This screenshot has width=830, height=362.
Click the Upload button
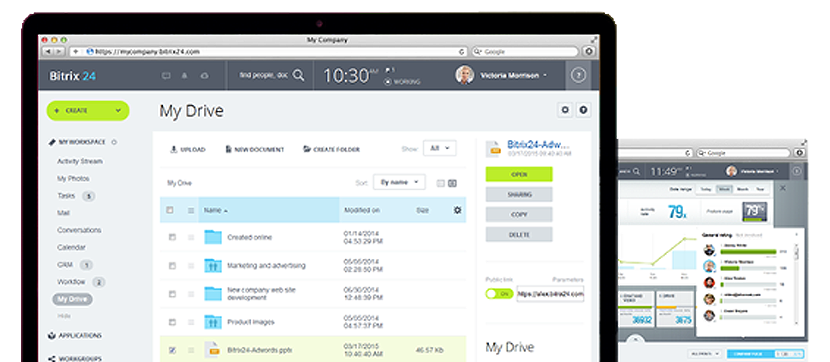click(x=187, y=150)
